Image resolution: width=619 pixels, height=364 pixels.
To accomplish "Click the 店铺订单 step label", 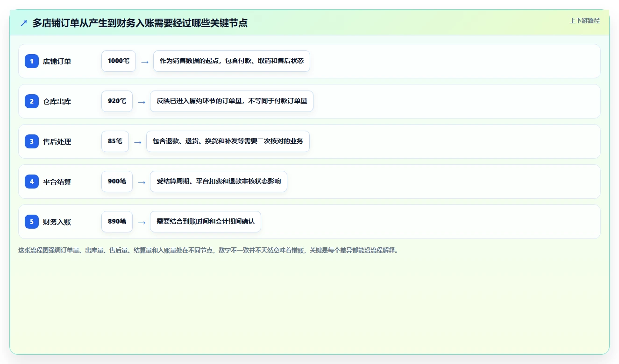I will point(57,61).
